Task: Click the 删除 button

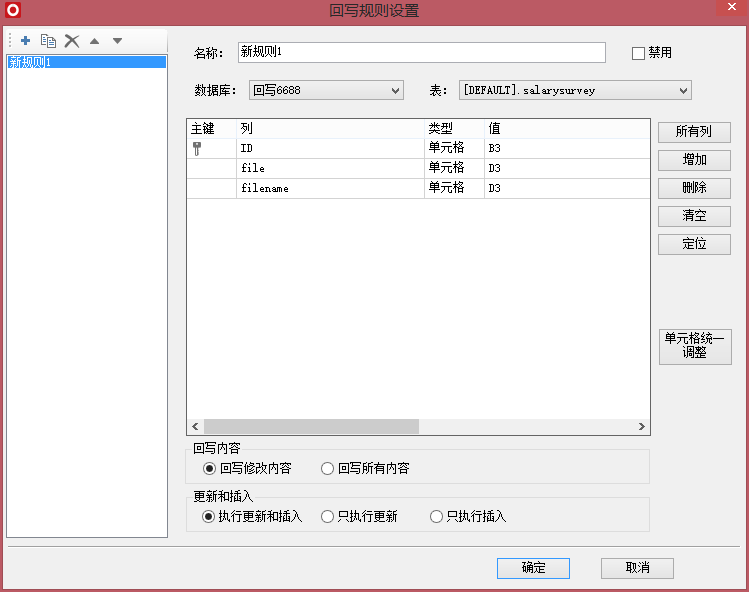Action: point(694,188)
